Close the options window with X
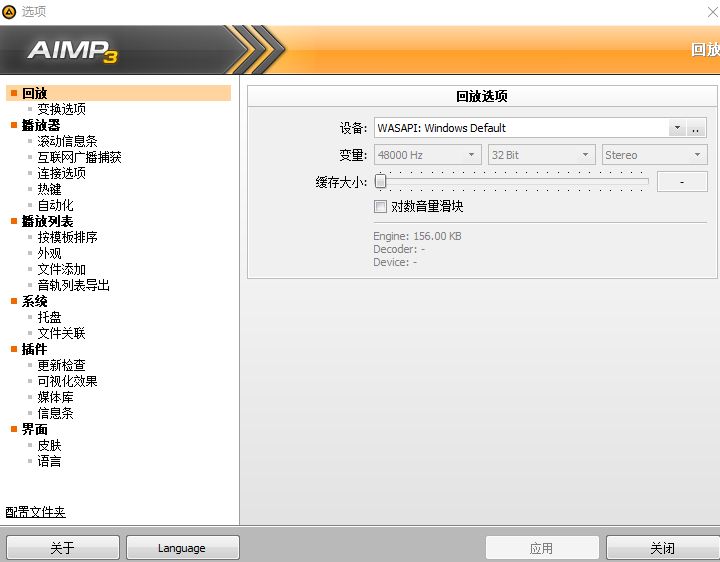Screen dimensions: 720x562 (x=712, y=12)
